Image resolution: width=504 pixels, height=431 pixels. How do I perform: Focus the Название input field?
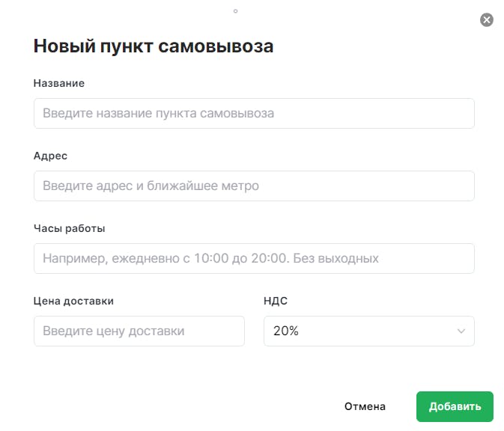tap(254, 114)
